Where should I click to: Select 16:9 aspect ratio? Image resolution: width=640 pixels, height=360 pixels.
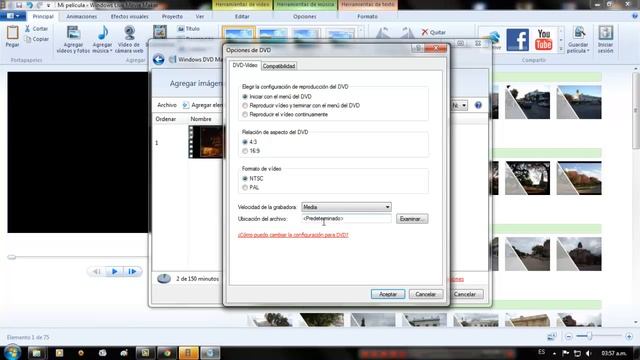(x=245, y=151)
